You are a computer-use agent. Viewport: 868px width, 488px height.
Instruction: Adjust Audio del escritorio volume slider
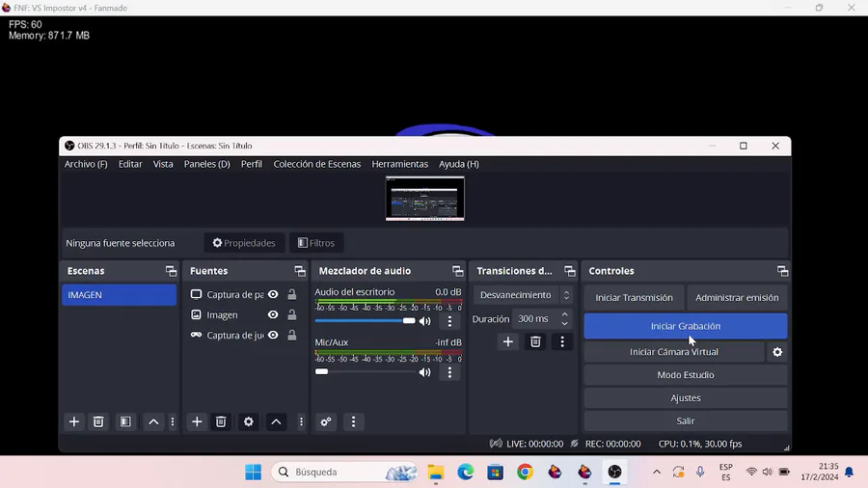[x=365, y=321]
